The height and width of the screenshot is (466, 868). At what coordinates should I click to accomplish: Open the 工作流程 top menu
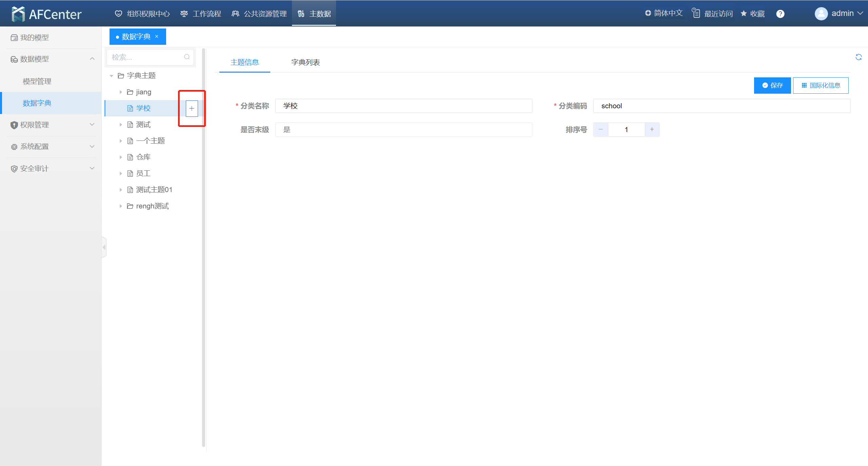(201, 14)
